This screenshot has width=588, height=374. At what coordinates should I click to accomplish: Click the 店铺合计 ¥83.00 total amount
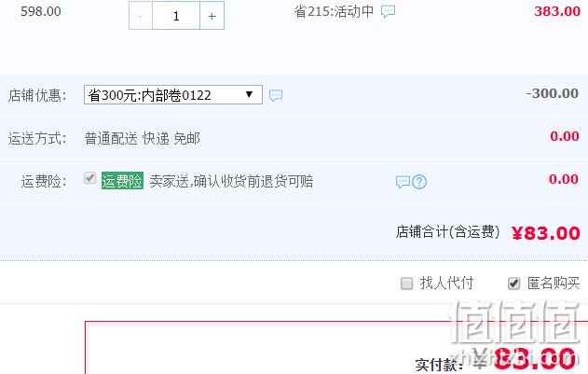[546, 233]
